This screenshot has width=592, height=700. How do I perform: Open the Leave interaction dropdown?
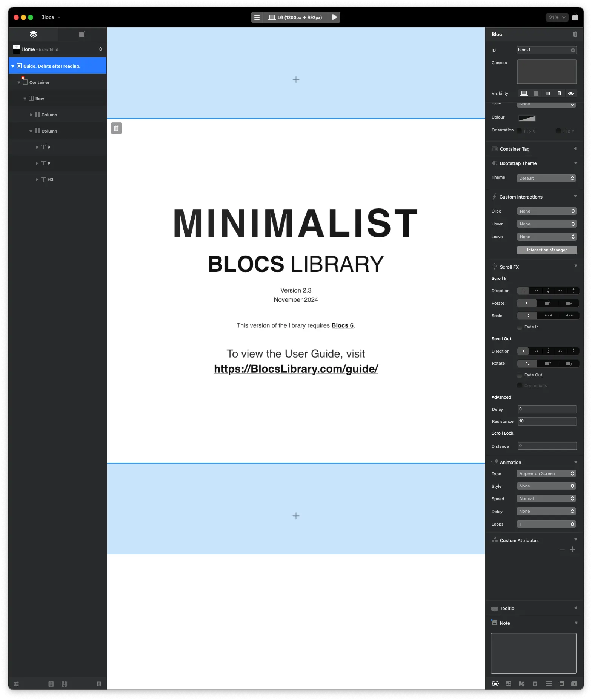coord(547,237)
